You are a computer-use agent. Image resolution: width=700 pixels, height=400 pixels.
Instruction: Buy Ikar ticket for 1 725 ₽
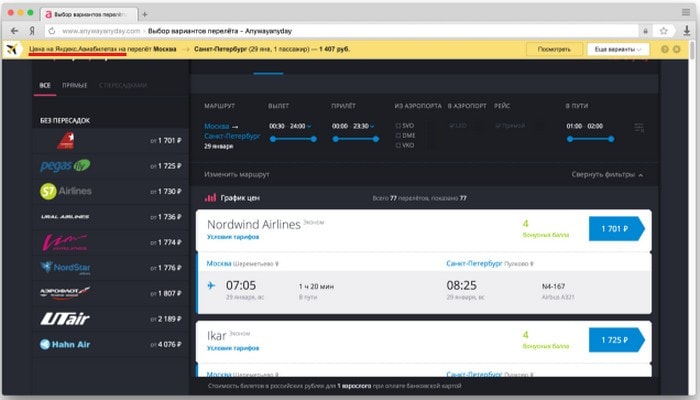tap(617, 340)
